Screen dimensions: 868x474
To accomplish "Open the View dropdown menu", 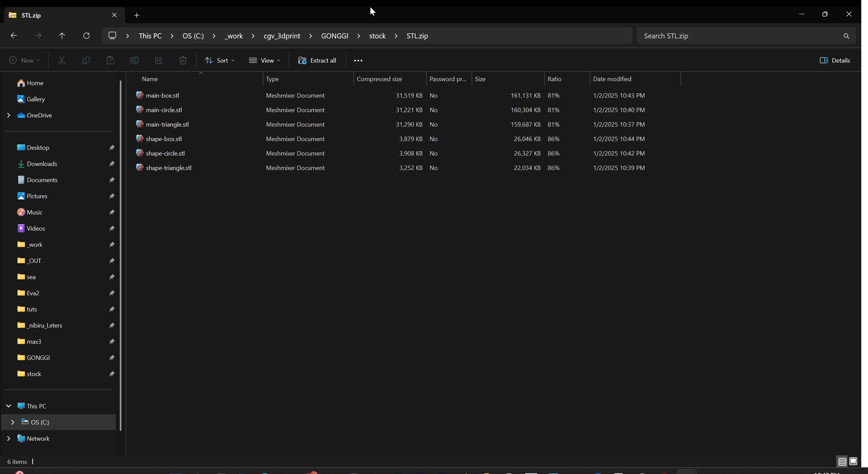I will 264,60.
